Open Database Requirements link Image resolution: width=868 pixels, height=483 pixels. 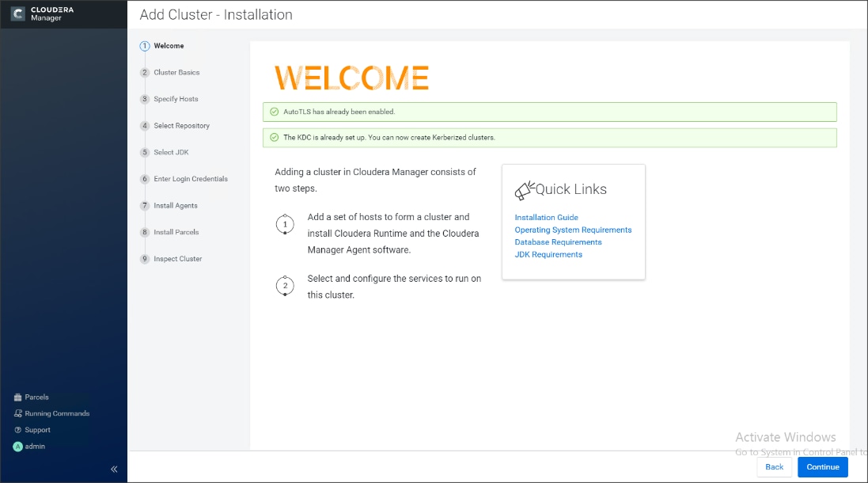[x=558, y=242]
